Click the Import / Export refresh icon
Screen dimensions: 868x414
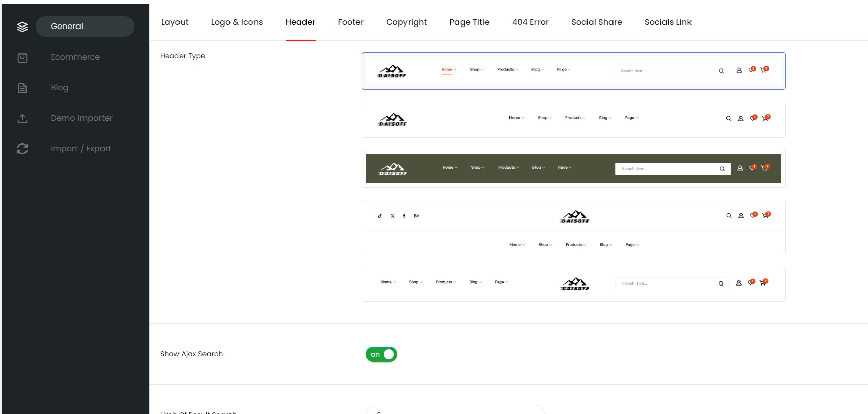point(22,149)
